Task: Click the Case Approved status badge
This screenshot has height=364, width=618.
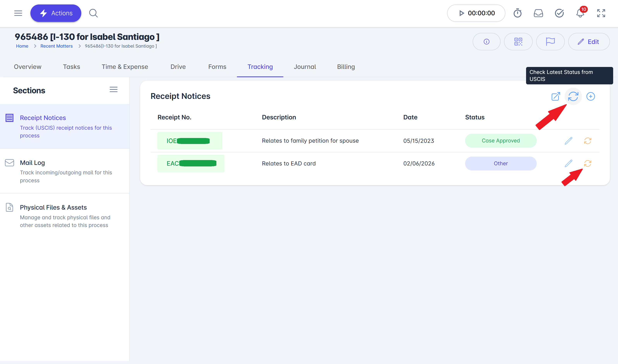Action: (501, 141)
